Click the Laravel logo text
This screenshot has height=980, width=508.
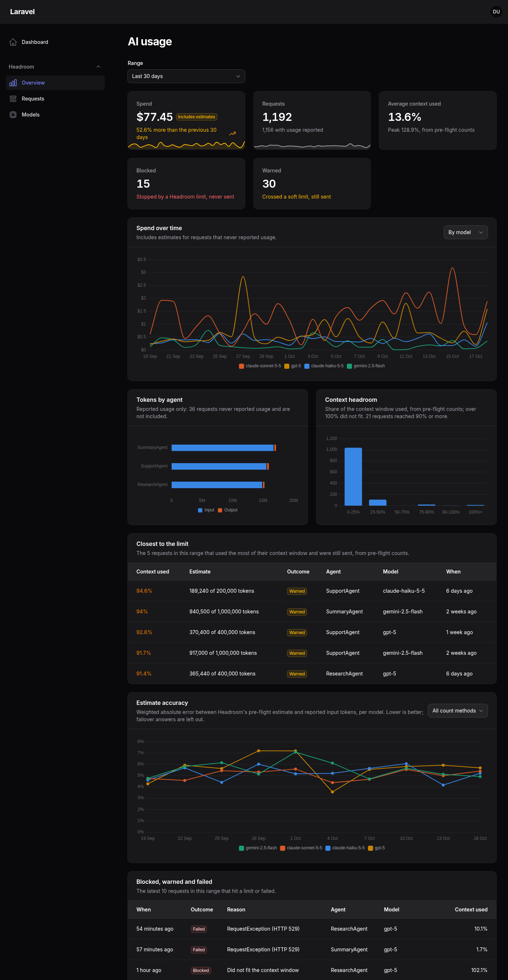tap(22, 12)
